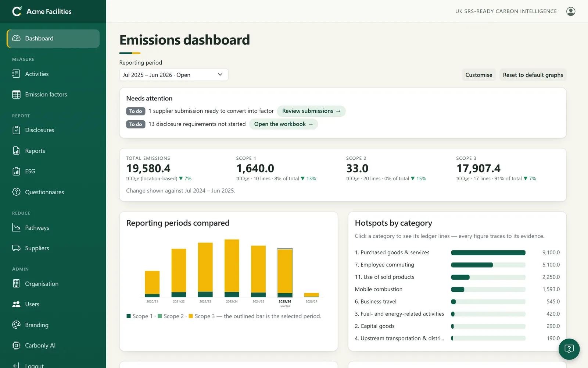The width and height of the screenshot is (588, 368).
Task: Click the Carbonly AI chip icon
Action: 16,346
